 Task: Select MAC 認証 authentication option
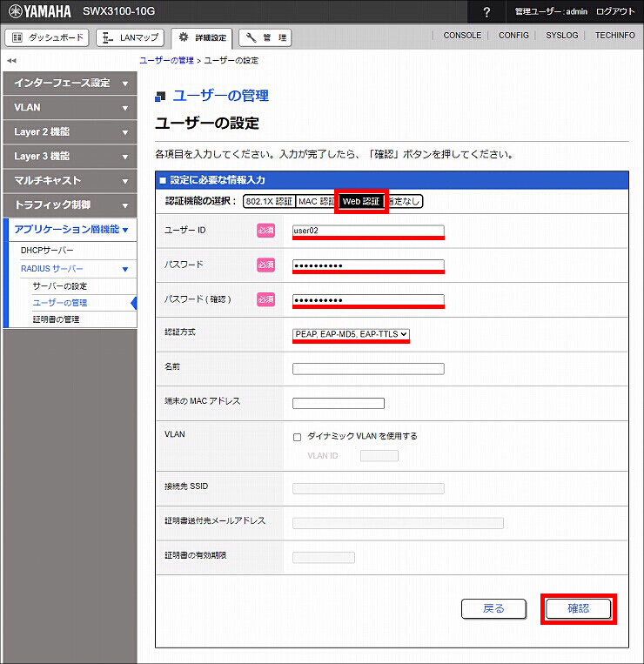tap(317, 202)
